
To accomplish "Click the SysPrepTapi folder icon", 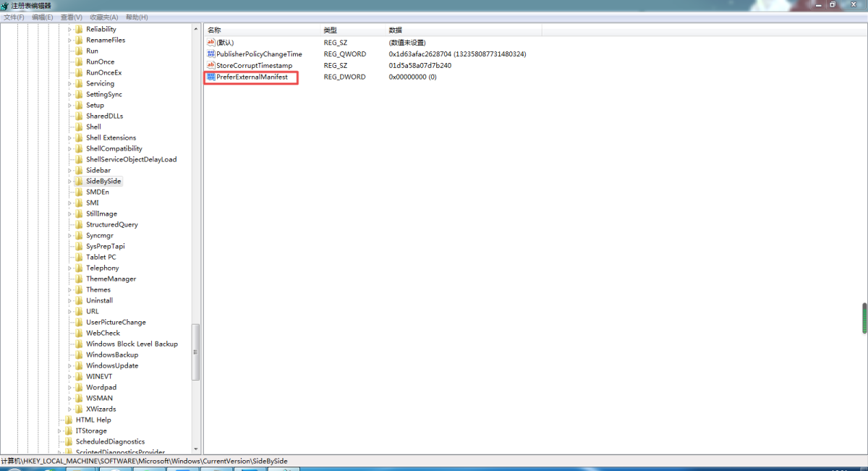I will (x=79, y=246).
